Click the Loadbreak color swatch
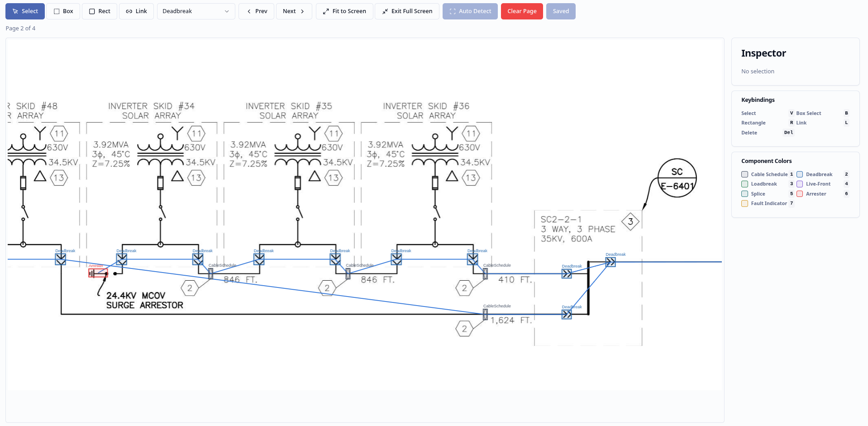The width and height of the screenshot is (868, 426). [745, 184]
